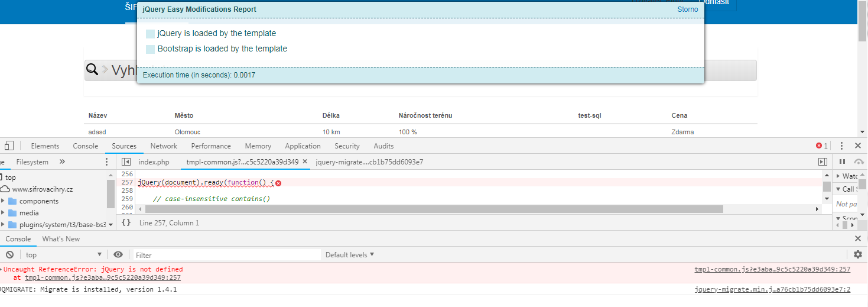Open the Audits panel
The height and width of the screenshot is (307, 868).
point(383,146)
